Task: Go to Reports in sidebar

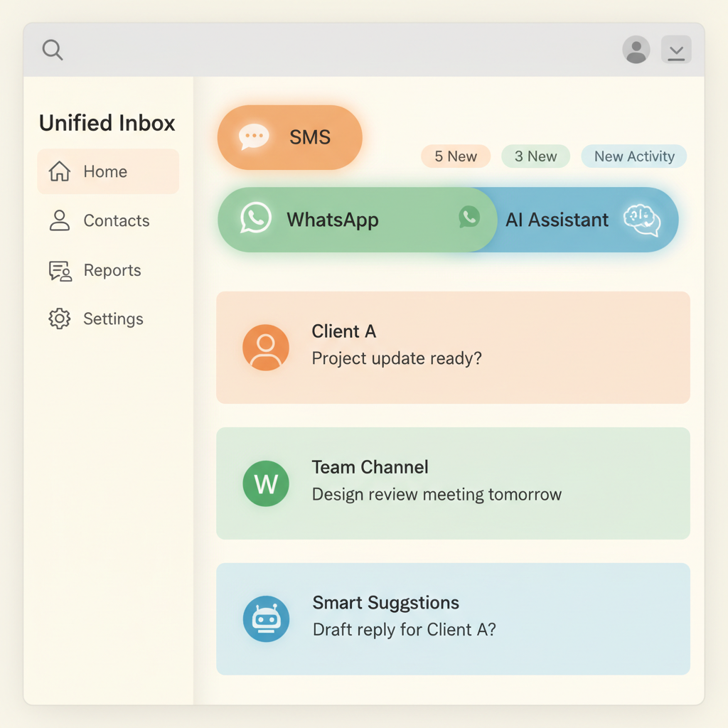Action: (108, 270)
